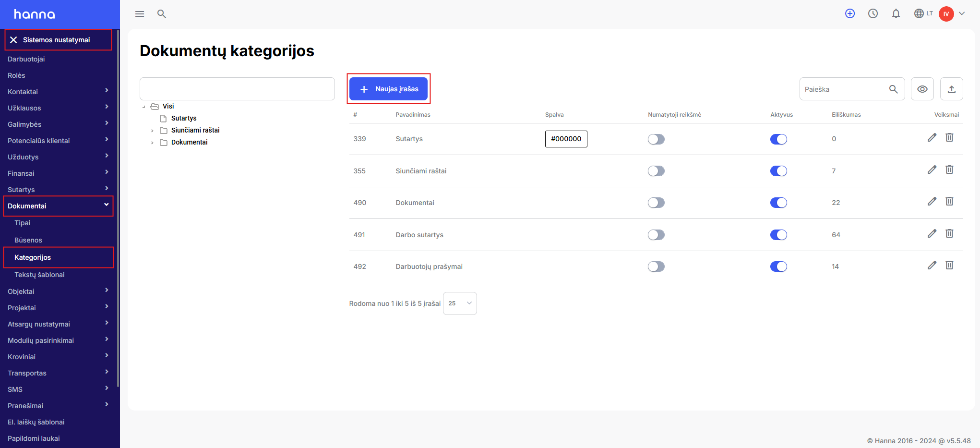This screenshot has height=448, width=980.
Task: Delete the Dokumentai row with trash
Action: [949, 201]
